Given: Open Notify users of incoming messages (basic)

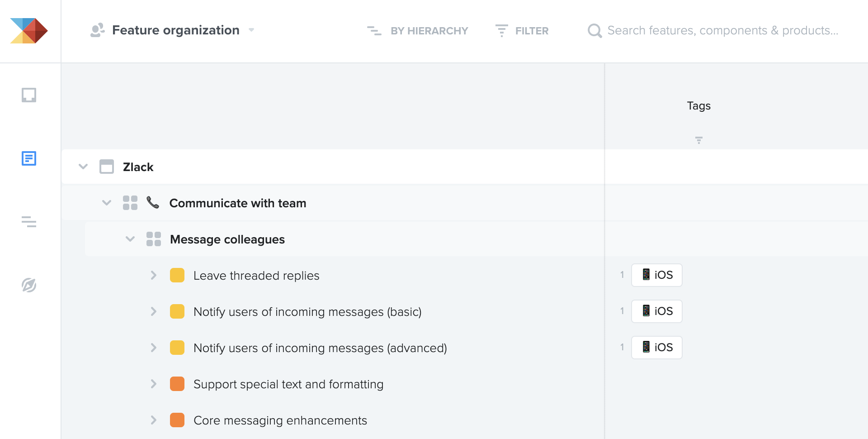Looking at the screenshot, I should click(307, 312).
